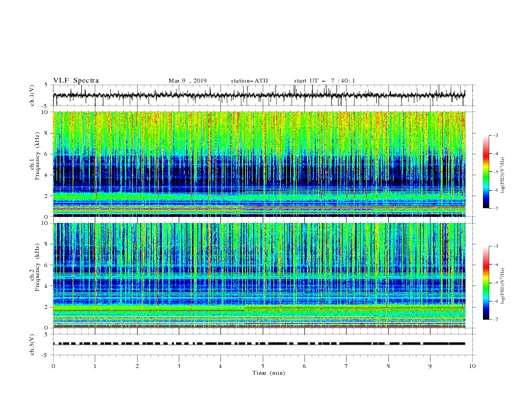
Task: Click the time axis tick label '0'
Action: tap(53, 366)
